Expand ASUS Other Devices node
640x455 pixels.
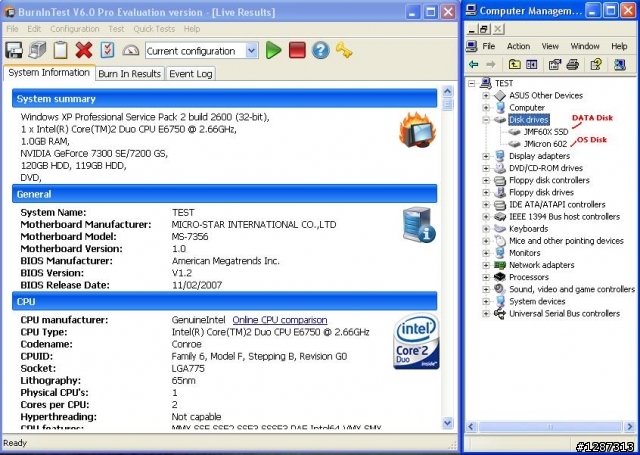click(486, 95)
